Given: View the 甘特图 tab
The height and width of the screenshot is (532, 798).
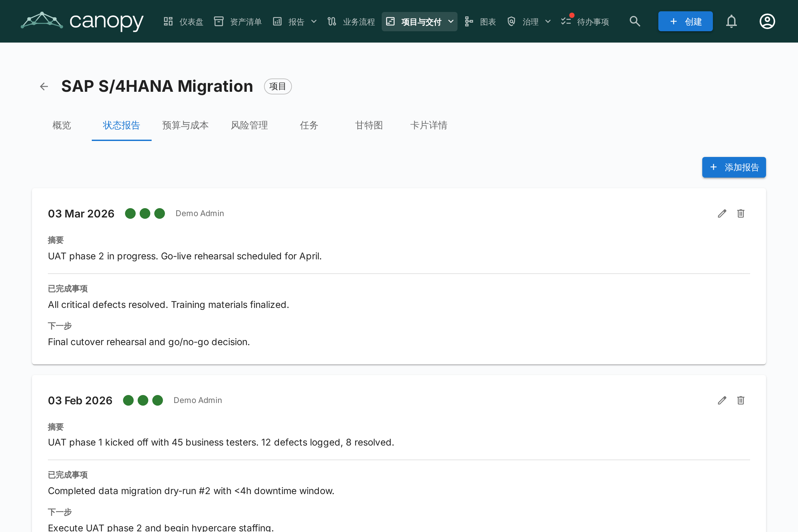Looking at the screenshot, I should (369, 126).
